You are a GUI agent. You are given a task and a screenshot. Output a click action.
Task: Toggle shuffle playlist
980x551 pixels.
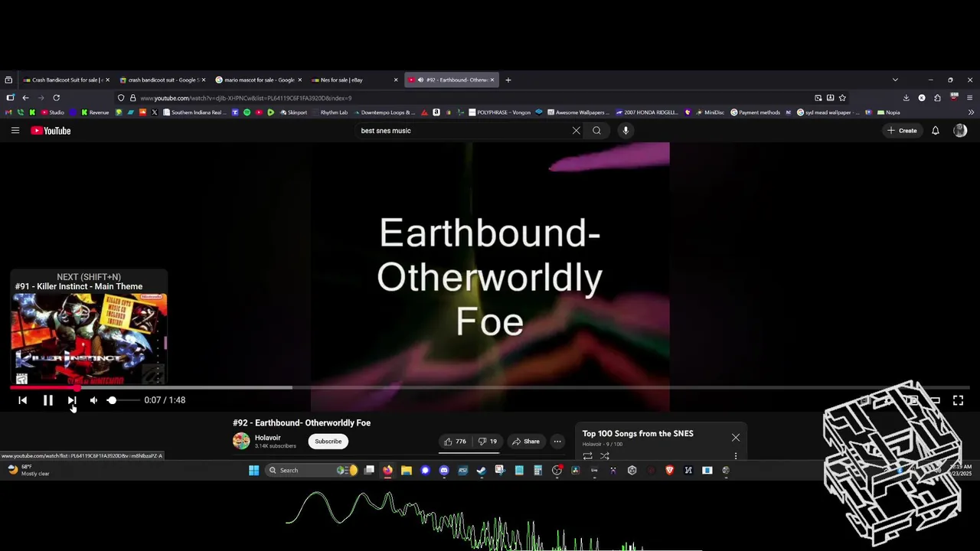tap(605, 456)
